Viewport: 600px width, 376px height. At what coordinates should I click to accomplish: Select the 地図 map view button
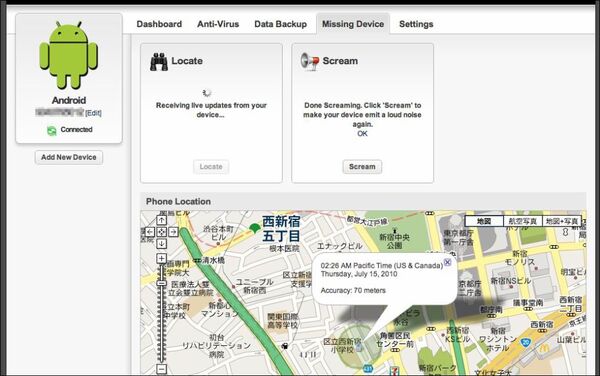[484, 221]
